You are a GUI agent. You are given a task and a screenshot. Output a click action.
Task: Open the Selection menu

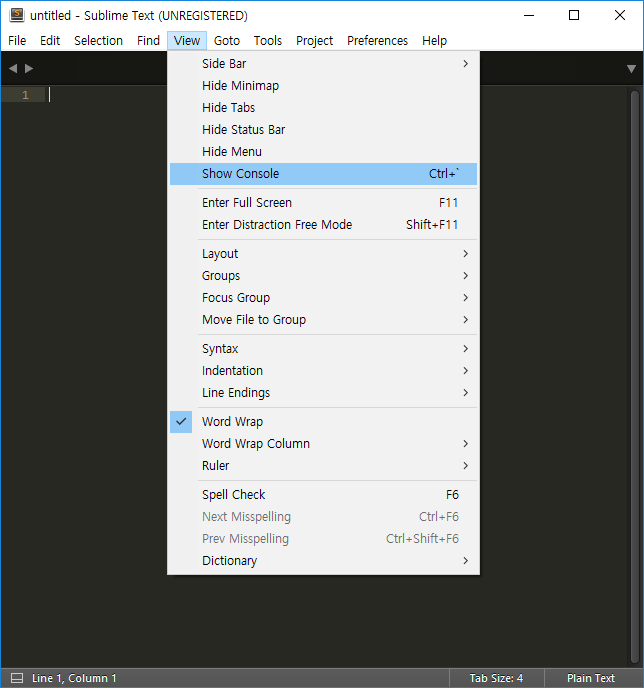click(98, 40)
